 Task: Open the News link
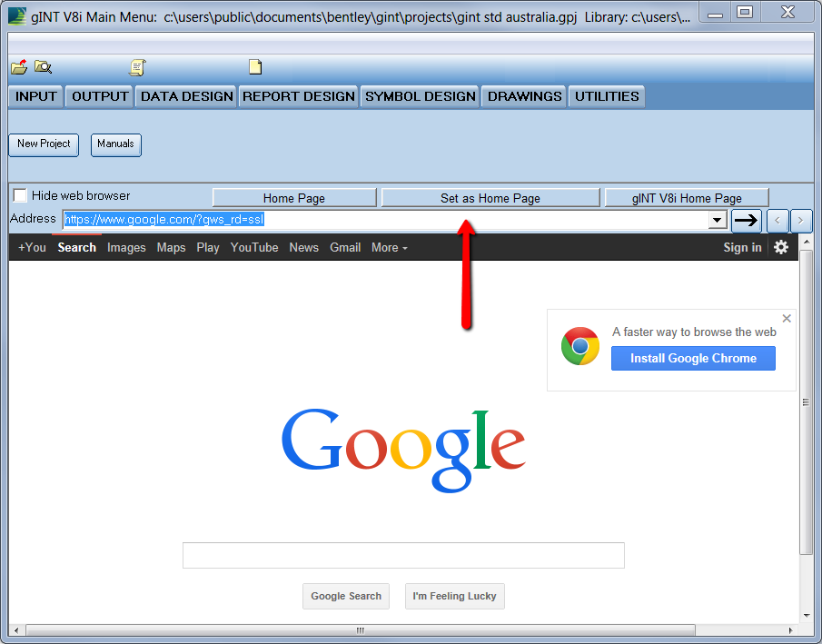(303, 248)
